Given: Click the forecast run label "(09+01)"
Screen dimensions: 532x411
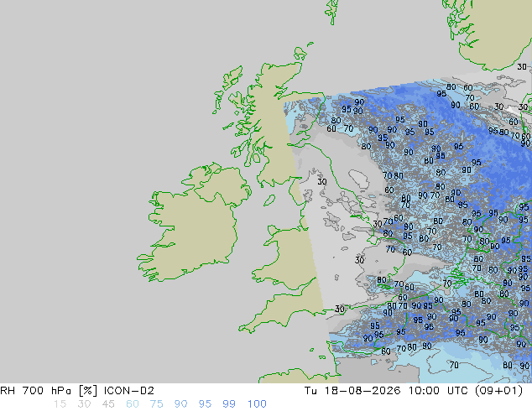Looking at the screenshot, I should coord(498,391).
